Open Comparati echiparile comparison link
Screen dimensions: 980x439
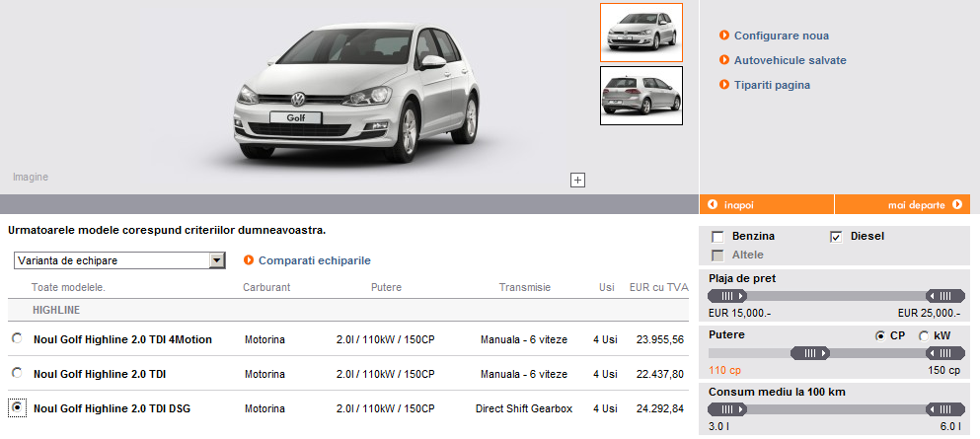tap(315, 260)
